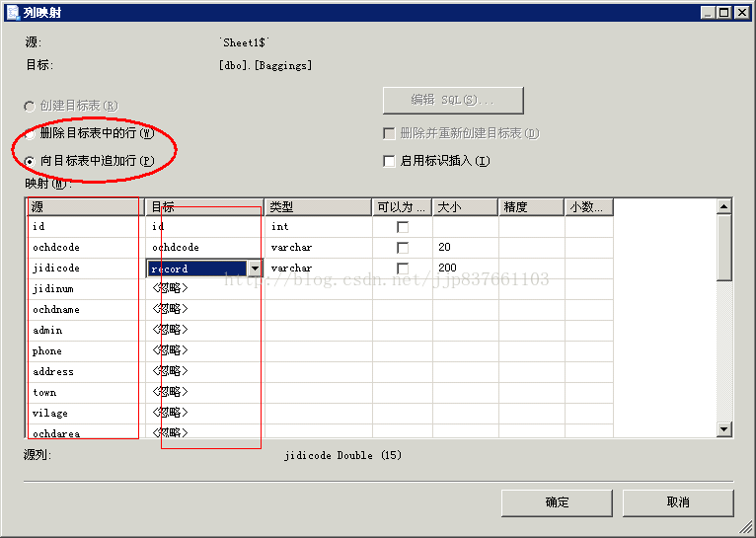756x538 pixels.
Task: Click the 确定 (OK) button
Action: point(557,502)
